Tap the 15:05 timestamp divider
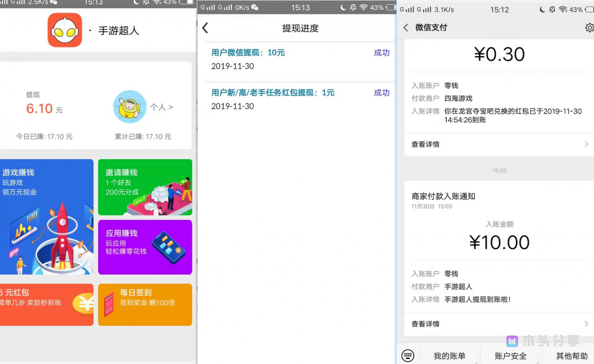594x364 pixels. pyautogui.click(x=499, y=171)
